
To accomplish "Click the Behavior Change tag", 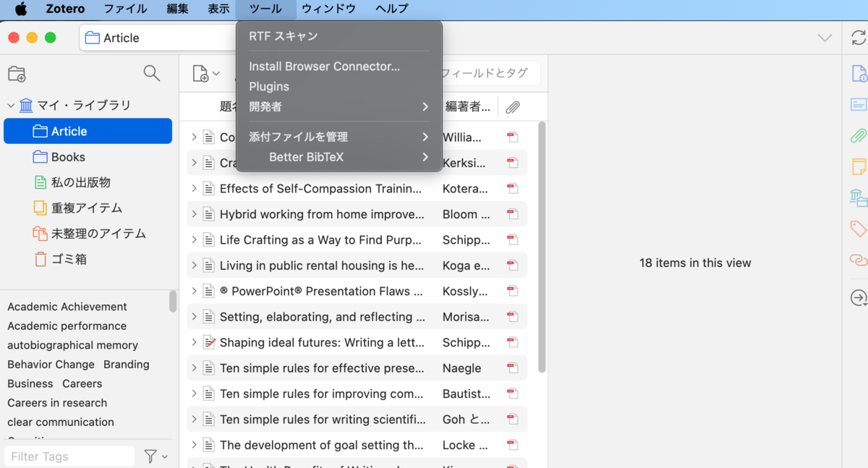I will [51, 365].
